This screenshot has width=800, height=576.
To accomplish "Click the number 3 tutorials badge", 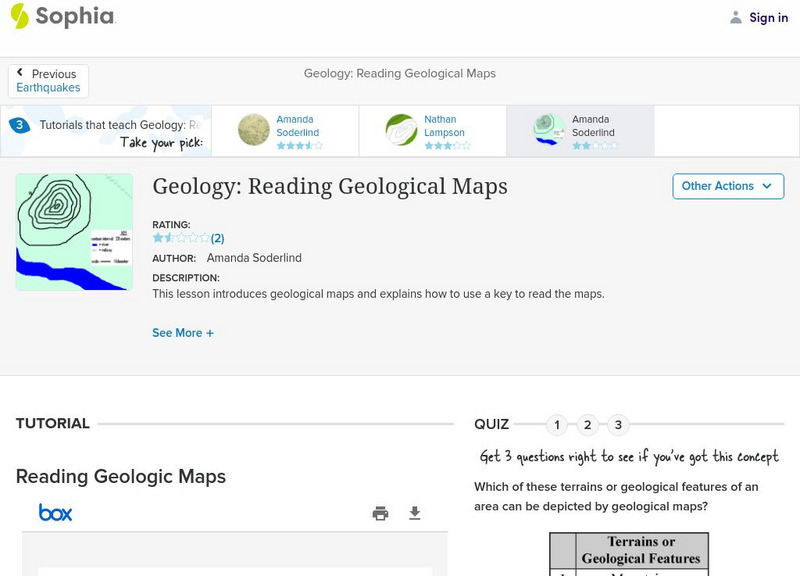I will [x=19, y=125].
